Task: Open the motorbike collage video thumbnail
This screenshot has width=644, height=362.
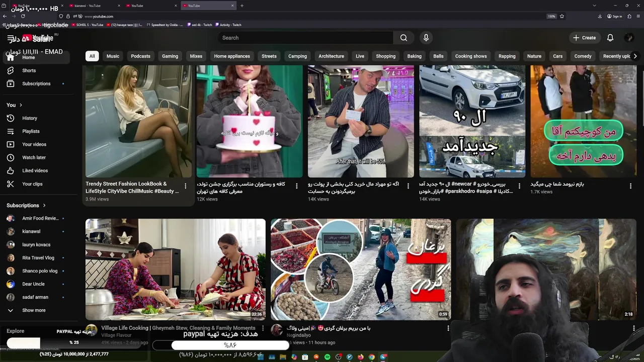Action: click(x=361, y=269)
